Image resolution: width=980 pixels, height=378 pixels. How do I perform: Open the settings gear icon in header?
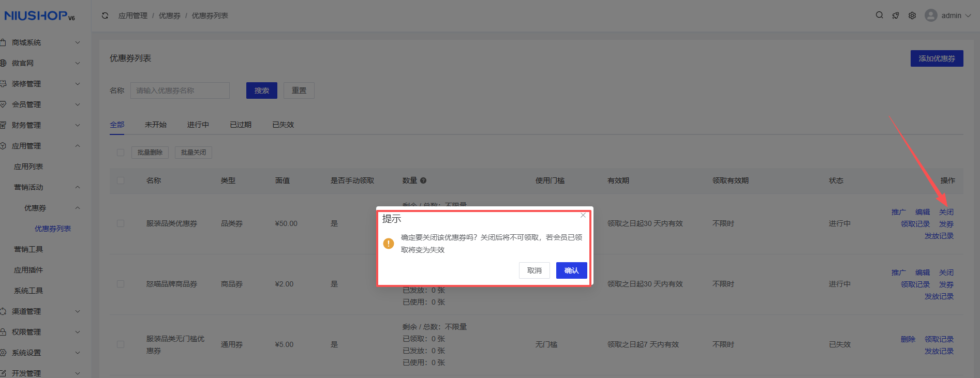point(912,16)
